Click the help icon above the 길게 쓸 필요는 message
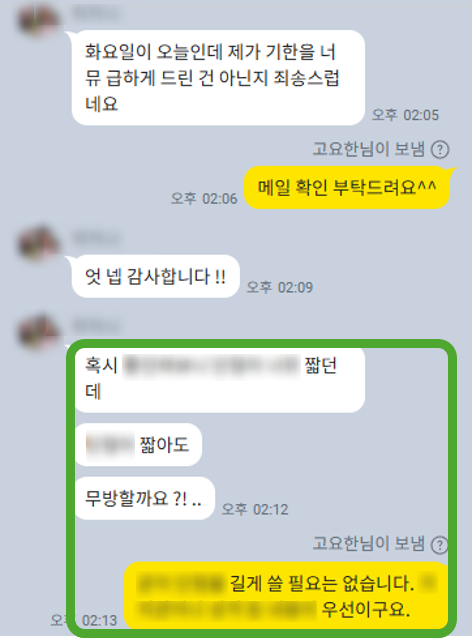This screenshot has height=638, width=472. (x=439, y=545)
